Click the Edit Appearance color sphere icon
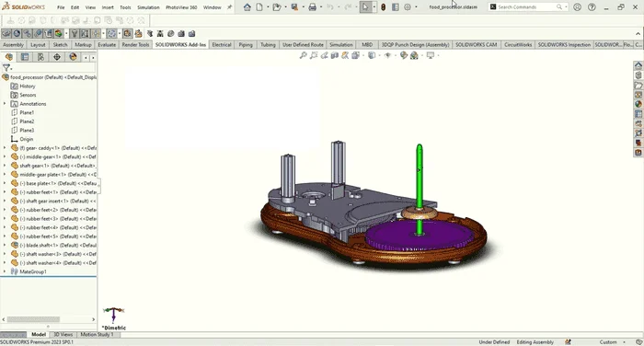644x346 pixels. [403, 55]
